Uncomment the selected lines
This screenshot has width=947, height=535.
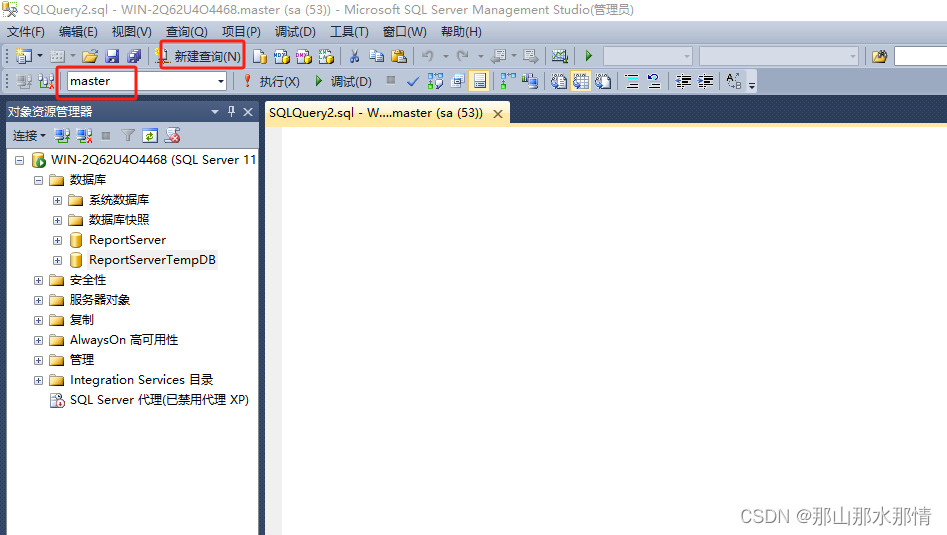[654, 81]
